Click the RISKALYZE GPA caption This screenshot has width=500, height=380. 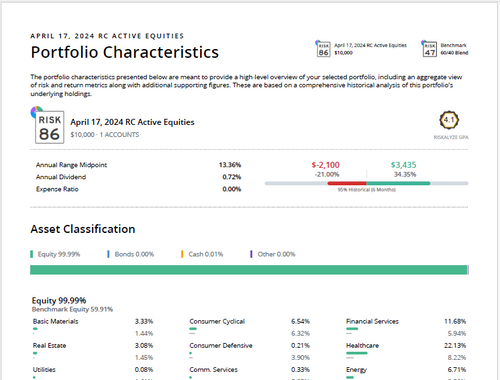click(451, 137)
